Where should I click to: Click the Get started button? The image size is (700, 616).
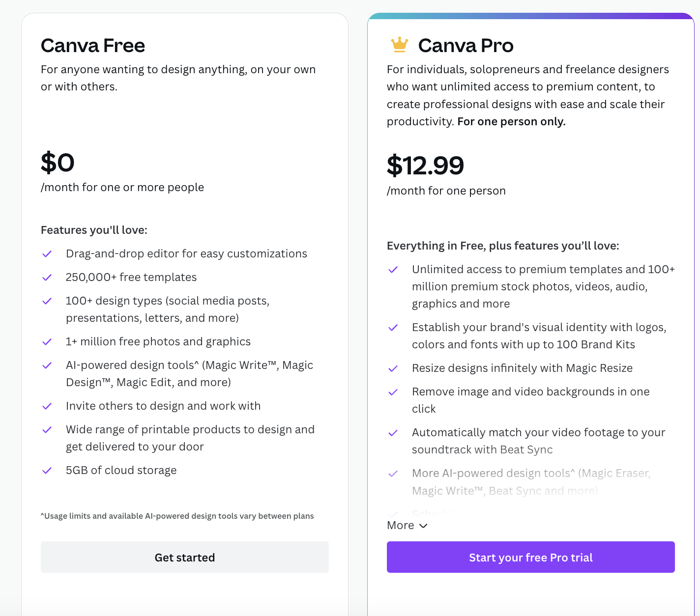(x=185, y=557)
